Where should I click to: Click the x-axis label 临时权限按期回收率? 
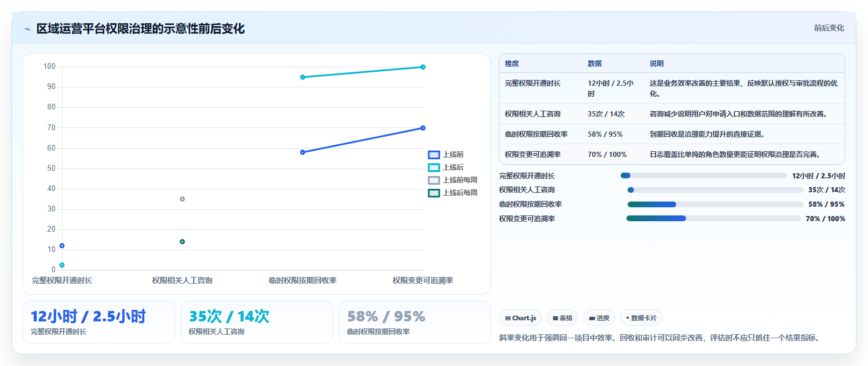[x=302, y=280]
